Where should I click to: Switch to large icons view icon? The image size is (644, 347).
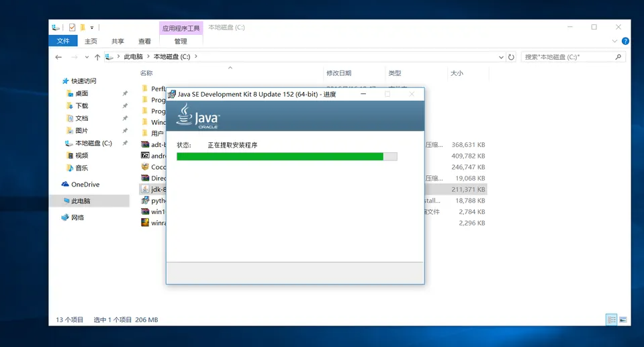point(623,319)
